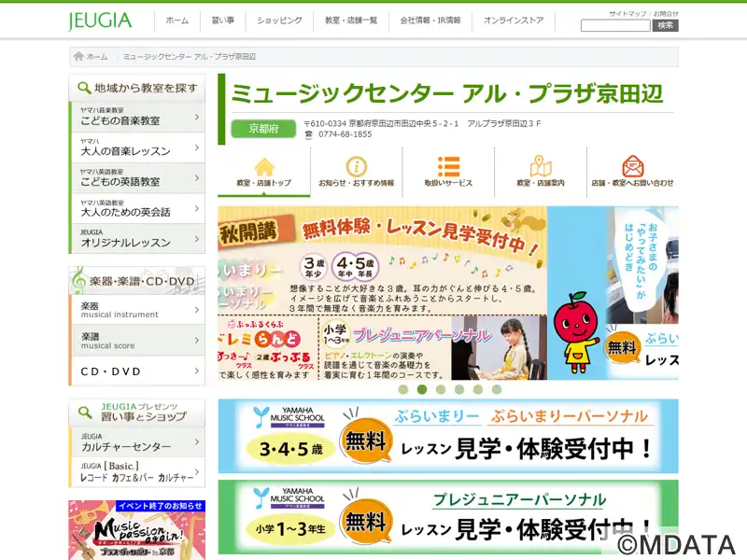Viewport: 747px width, 560px height.
Task: Open the list icon 取扱いサービス
Action: tap(448, 167)
